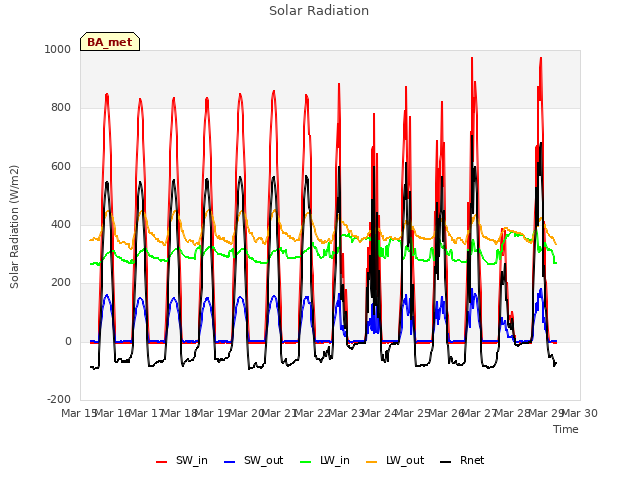Click the Mar 20 x-axis label
The width and height of the screenshot is (640, 480).
coord(246,413)
